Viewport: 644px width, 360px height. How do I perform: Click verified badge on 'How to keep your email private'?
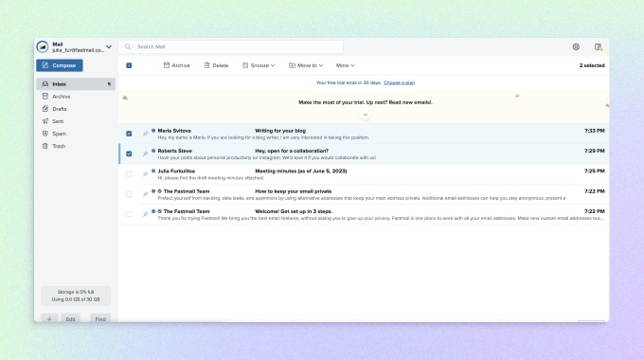[x=160, y=191]
